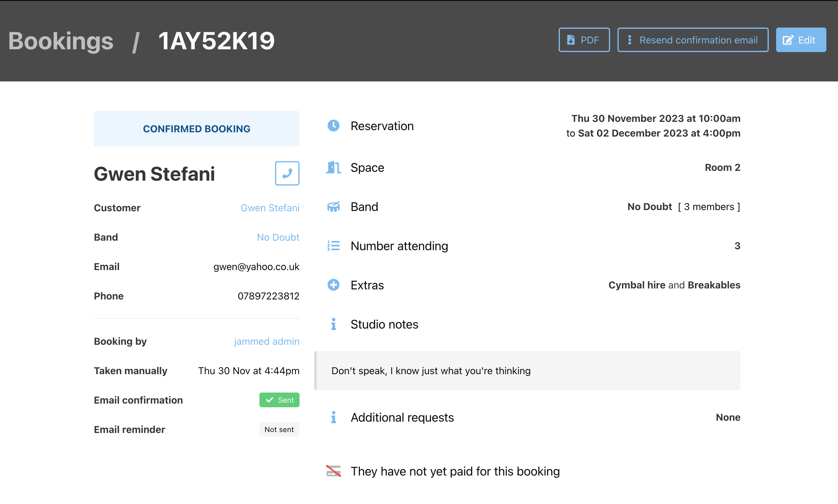Open the Bookings breadcrumb menu
Screen dimensions: 838x504
pyautogui.click(x=61, y=40)
